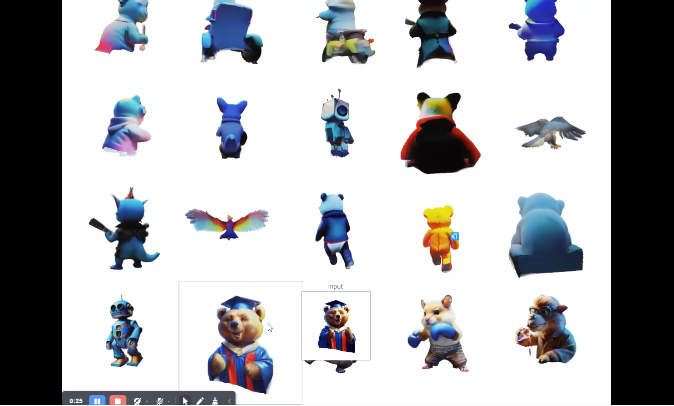Screen dimensions: 674x406
Task: Select the pen drawing tool
Action: click(200, 401)
